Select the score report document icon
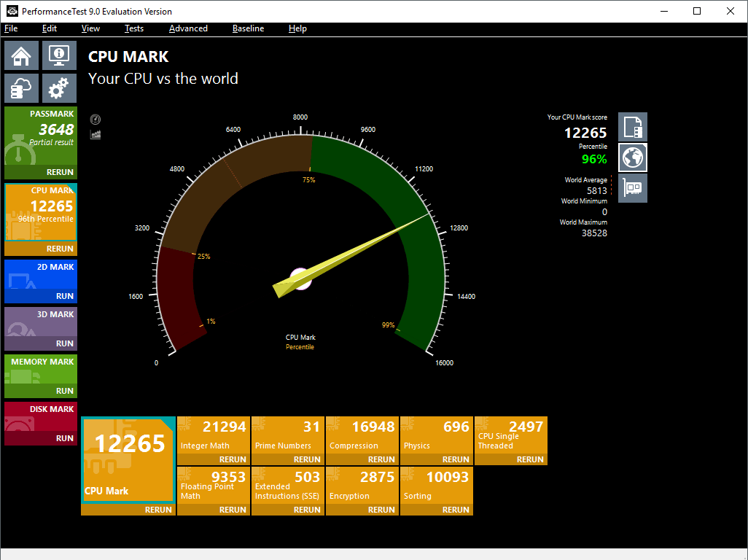Viewport: 748px width, 560px height. 633,127
